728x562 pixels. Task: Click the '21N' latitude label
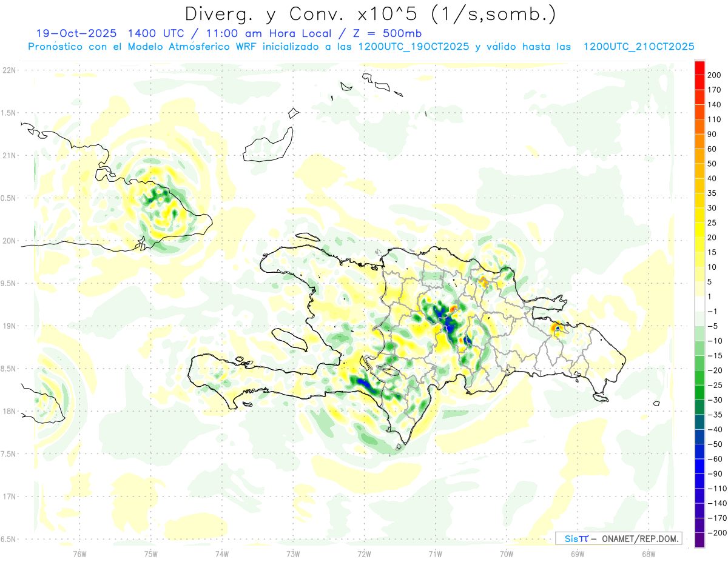(x=10, y=155)
